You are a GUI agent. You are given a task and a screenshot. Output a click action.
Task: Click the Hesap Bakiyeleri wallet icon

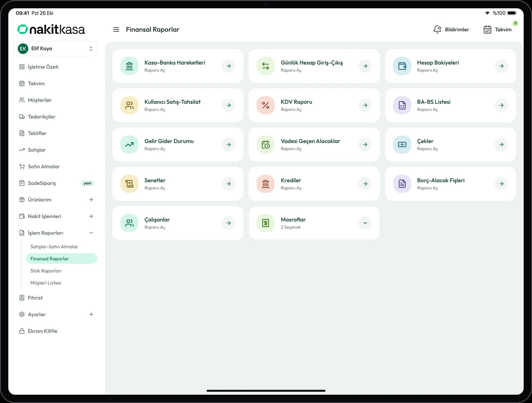[x=402, y=66]
